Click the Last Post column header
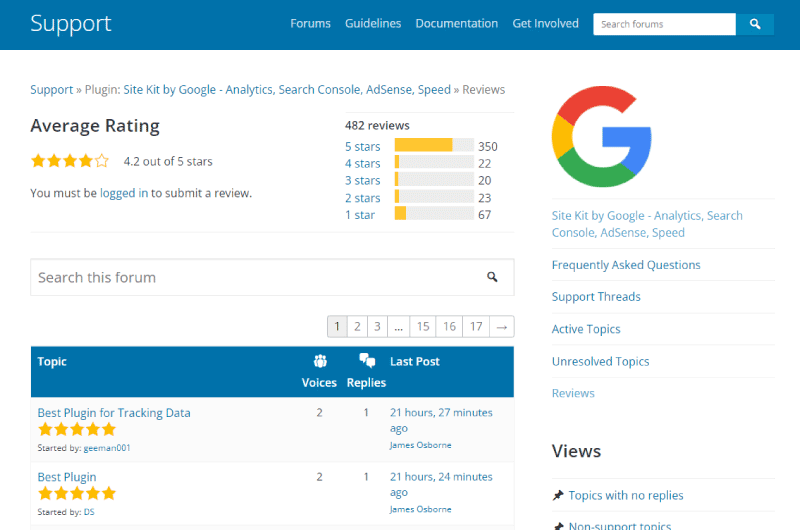 point(415,362)
